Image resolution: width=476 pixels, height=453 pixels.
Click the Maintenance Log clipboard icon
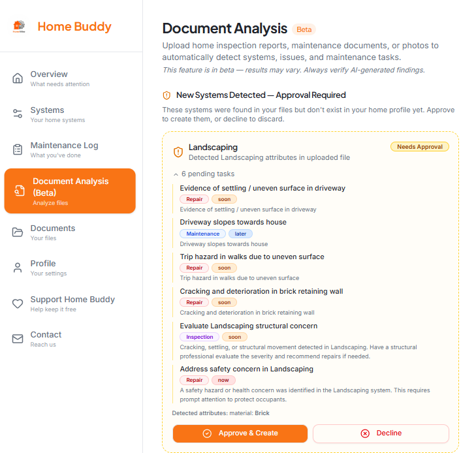(x=18, y=149)
